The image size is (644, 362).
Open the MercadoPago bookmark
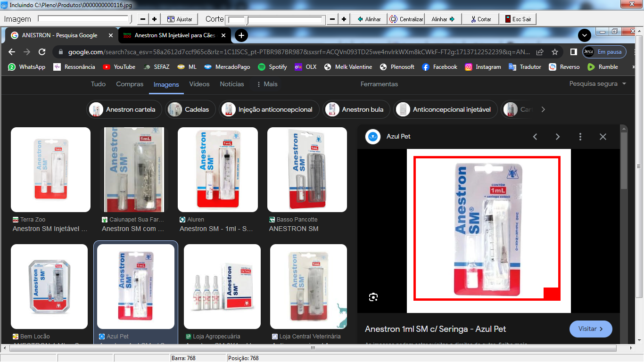(228, 67)
